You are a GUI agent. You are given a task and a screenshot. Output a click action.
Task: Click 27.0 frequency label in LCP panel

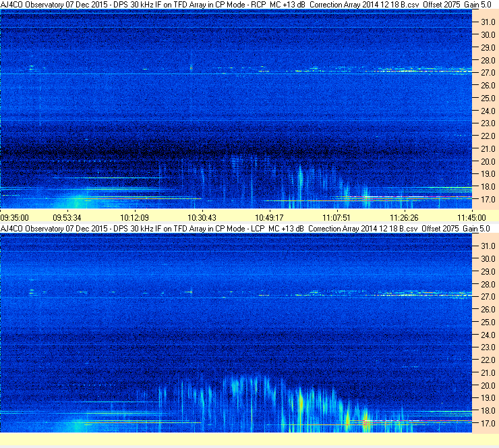tap(488, 297)
